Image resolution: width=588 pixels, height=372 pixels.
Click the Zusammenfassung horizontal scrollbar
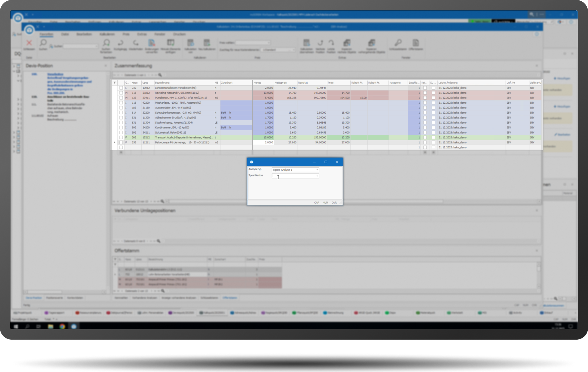tap(303, 201)
